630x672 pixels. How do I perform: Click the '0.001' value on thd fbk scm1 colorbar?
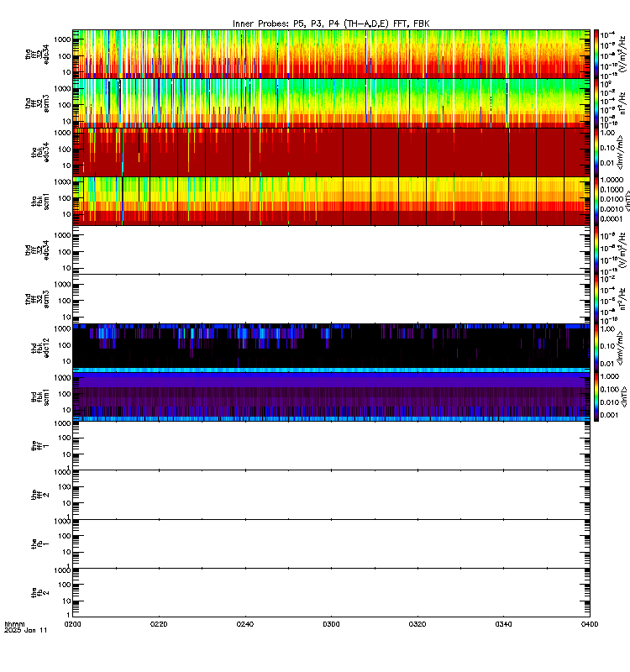tap(610, 415)
